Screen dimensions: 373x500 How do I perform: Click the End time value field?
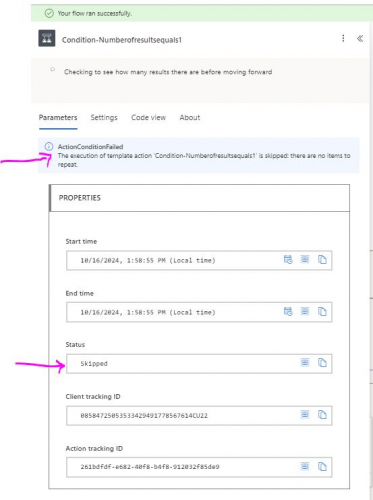tap(199, 312)
